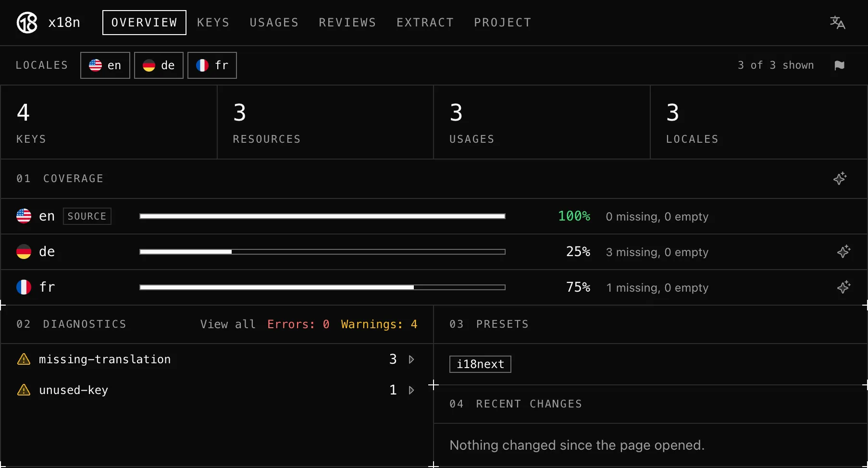Click the de coverage progress bar
This screenshot has width=868, height=468.
[322, 252]
